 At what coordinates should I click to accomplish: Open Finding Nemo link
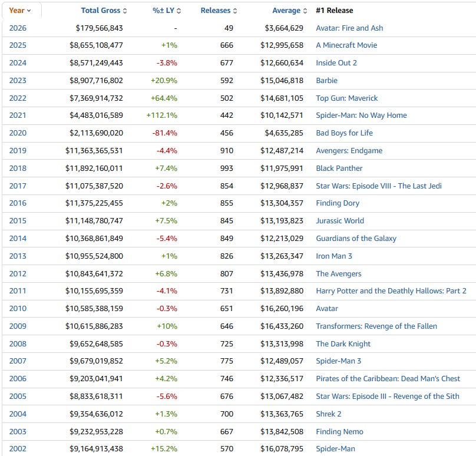point(339,431)
